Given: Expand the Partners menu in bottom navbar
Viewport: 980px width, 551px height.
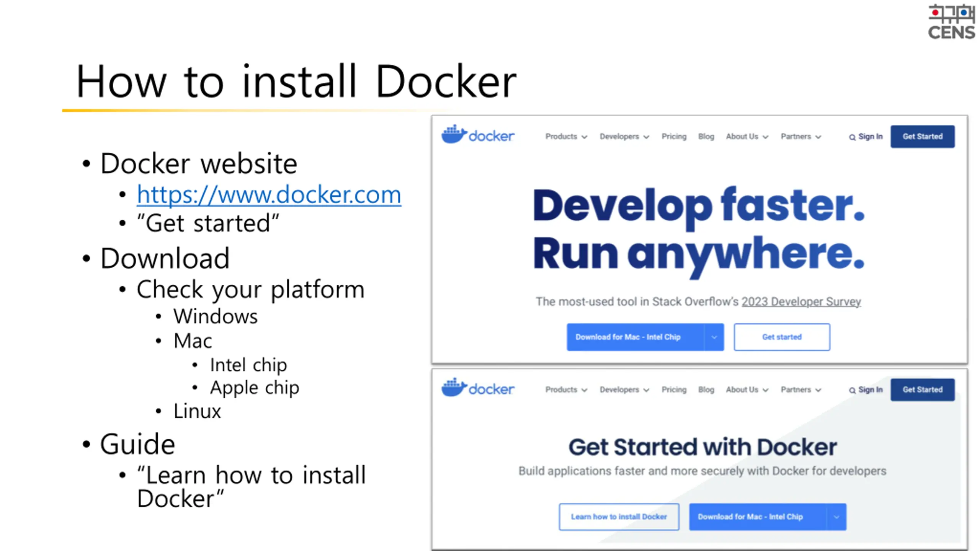Looking at the screenshot, I should (801, 390).
